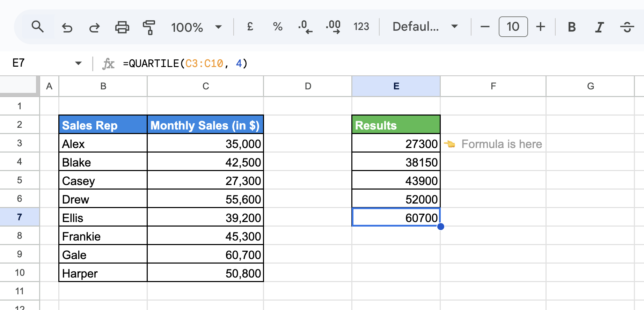Select column F header

[493, 86]
